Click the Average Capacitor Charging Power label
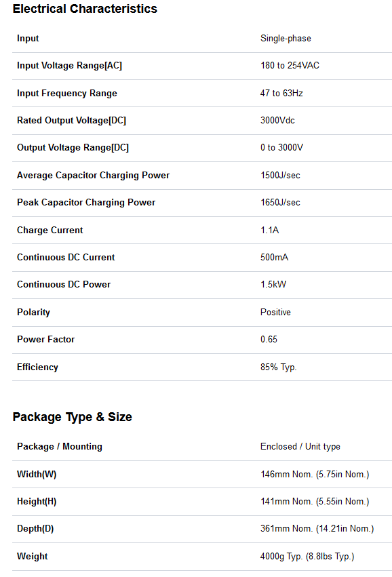The width and height of the screenshot is (392, 577). [93, 175]
